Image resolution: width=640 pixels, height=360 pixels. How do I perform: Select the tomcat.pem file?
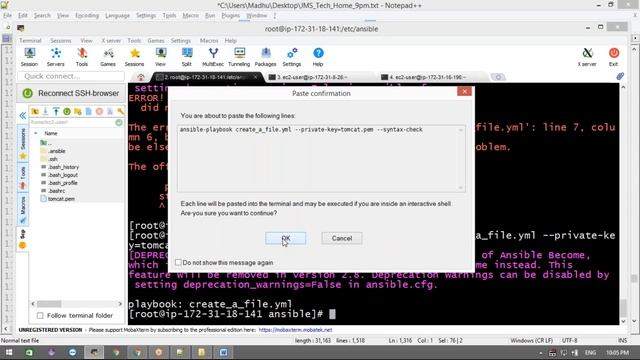[x=61, y=199]
